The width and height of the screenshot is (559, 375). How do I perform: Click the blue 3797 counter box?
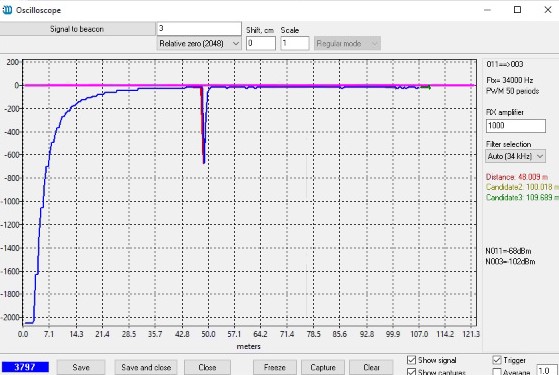pyautogui.click(x=25, y=367)
